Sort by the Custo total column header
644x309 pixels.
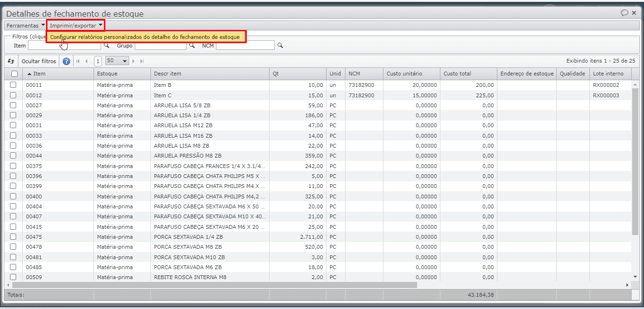(467, 74)
